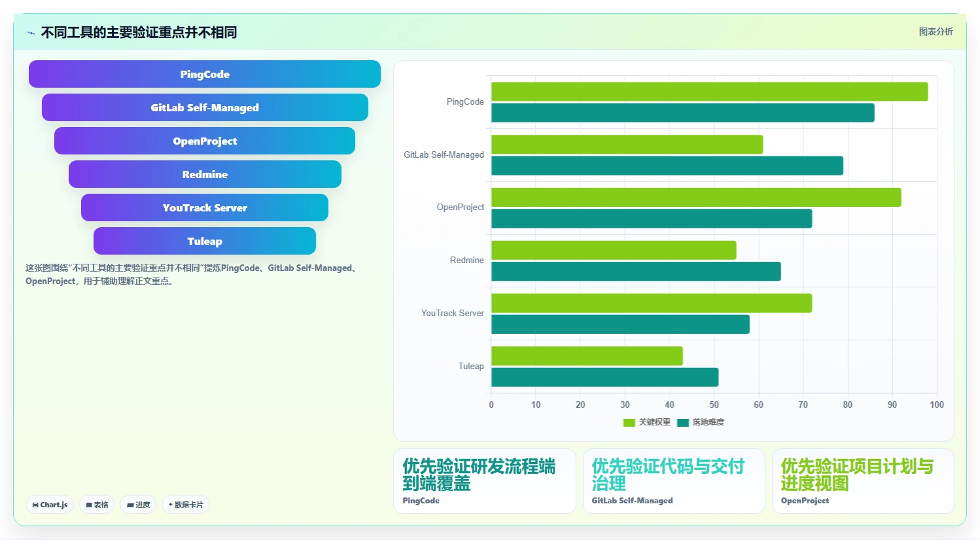This screenshot has width=980, height=540.
Task: Toggle the 关键权重 legend item
Action: point(647,422)
